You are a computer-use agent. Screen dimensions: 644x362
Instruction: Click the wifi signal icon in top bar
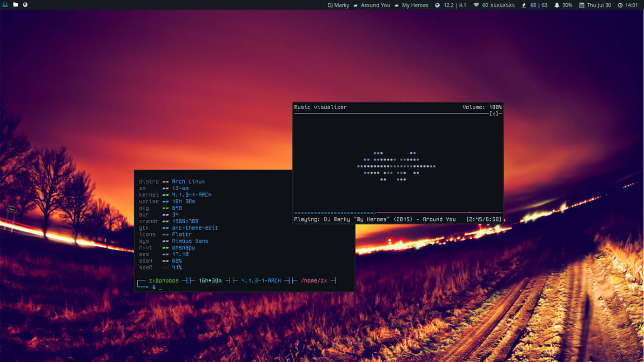tap(476, 5)
